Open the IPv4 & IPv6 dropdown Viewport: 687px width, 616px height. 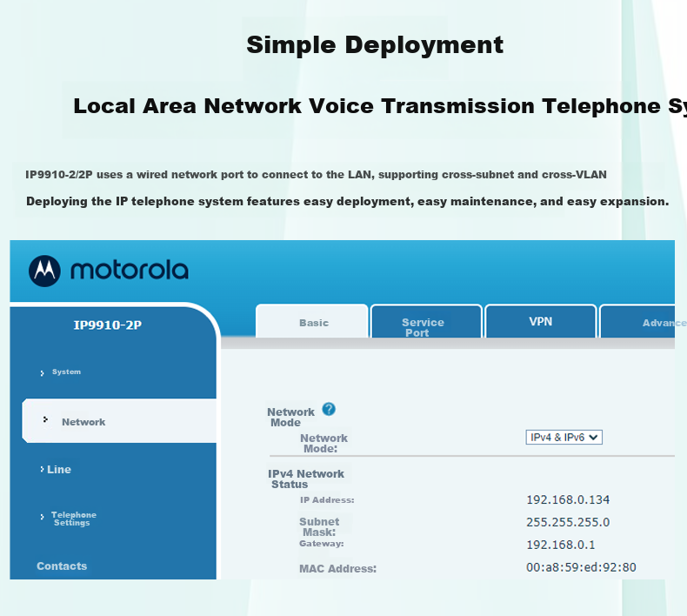564,437
